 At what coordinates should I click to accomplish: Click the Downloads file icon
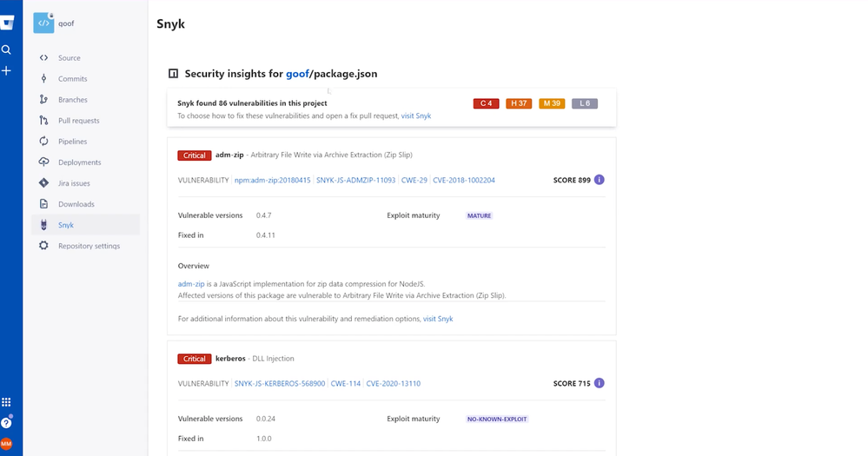43,204
